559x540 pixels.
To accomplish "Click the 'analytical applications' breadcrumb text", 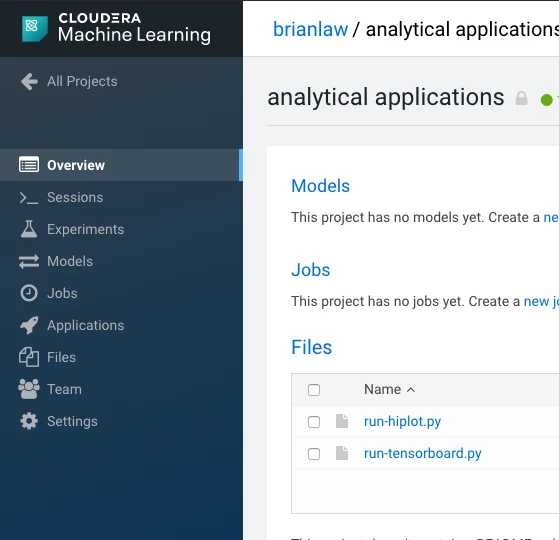I will pos(462,29).
